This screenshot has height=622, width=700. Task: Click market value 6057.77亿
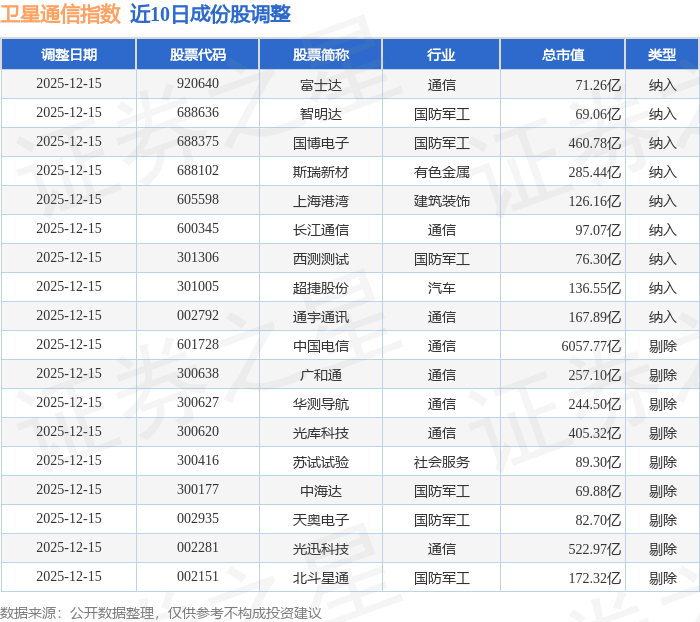click(x=591, y=346)
